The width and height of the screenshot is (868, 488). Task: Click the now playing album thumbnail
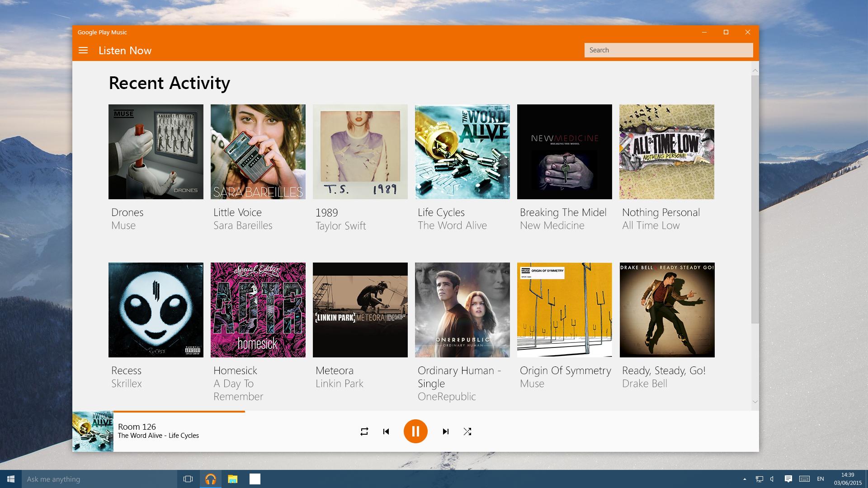(93, 432)
